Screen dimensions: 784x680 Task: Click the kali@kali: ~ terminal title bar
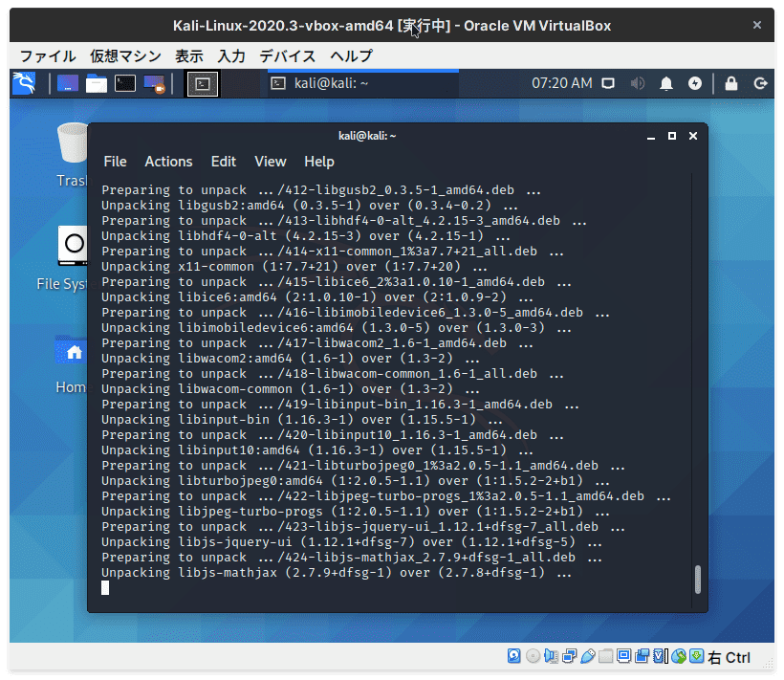click(x=367, y=136)
